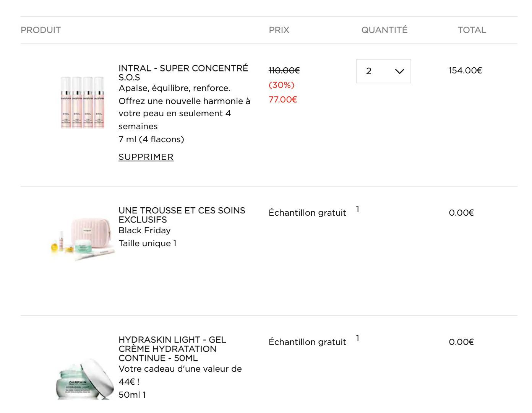Screen dimensions: 532x413
Task: Click the PRIX column header
Action: (279, 30)
